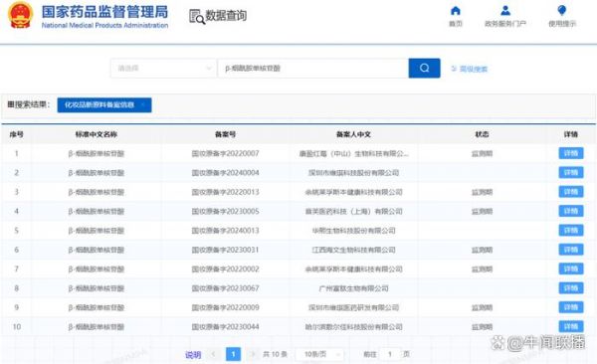
Task: Open 详情 for row 20240004
Action: point(571,172)
